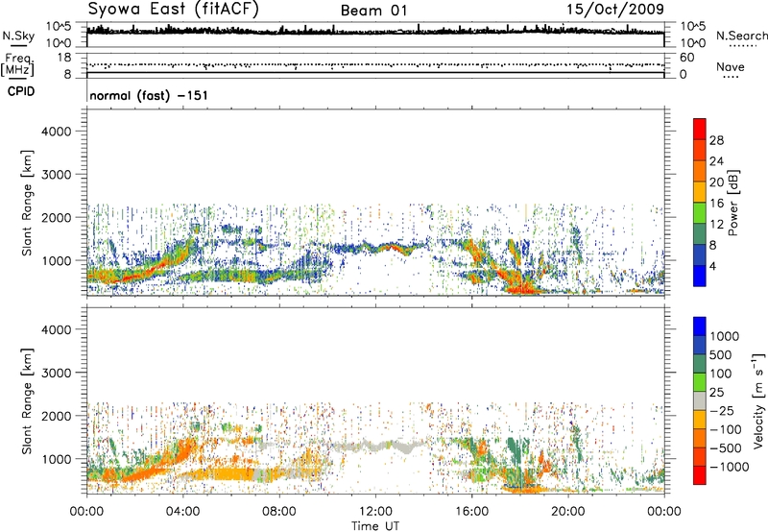Click the '60' tick on the Nave axis

(x=686, y=58)
